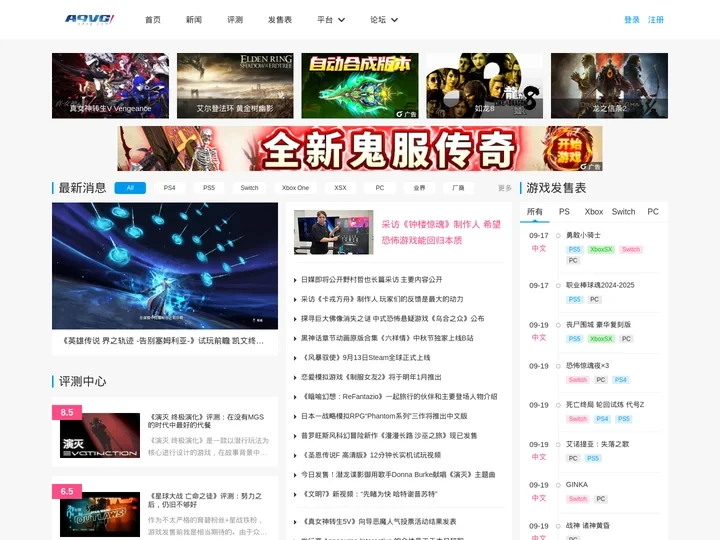Click the 全新鬼服传奇 banner ad

pos(360,149)
